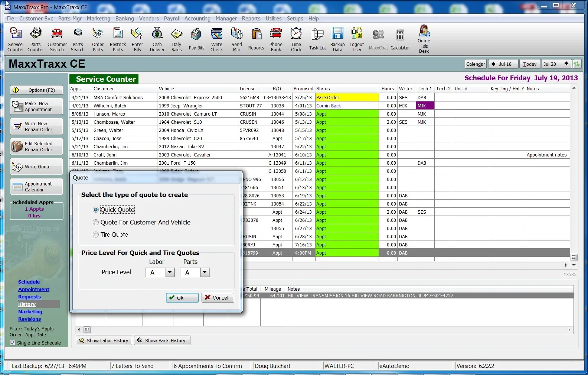Launch Backup Data from toolbar
The width and height of the screenshot is (588, 375).
337,39
